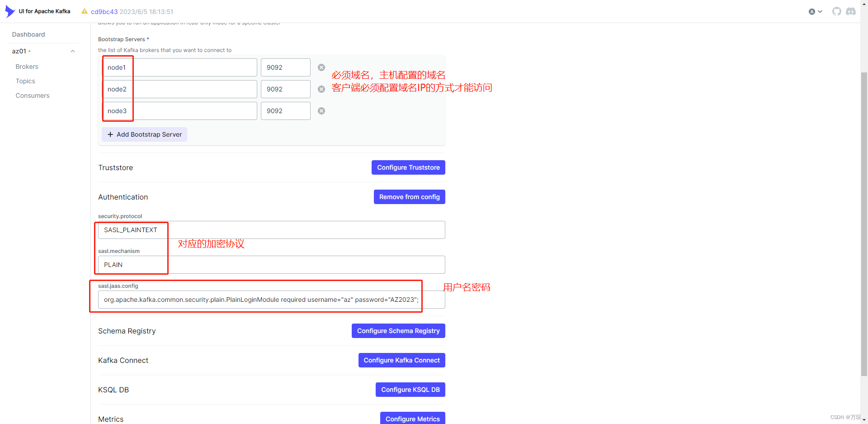Edit the node2 host field

coord(179,89)
